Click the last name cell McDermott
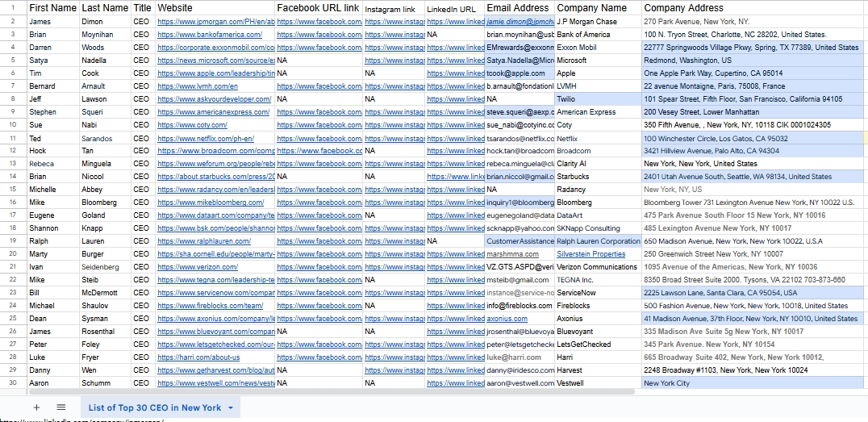The image size is (868, 422). 105,292
